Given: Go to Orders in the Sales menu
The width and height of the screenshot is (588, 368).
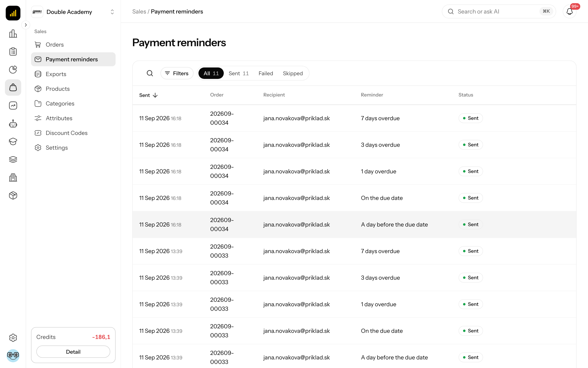Looking at the screenshot, I should pyautogui.click(x=73, y=45).
